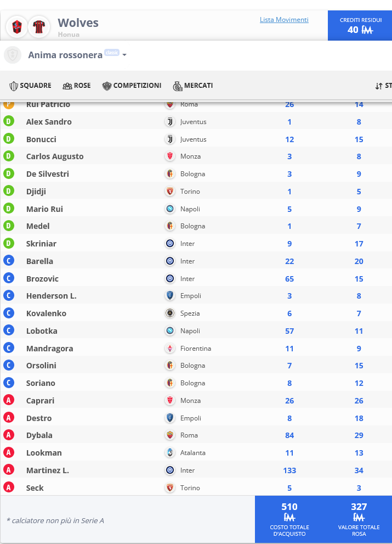Click the blue C badge for Barella

[9, 261]
